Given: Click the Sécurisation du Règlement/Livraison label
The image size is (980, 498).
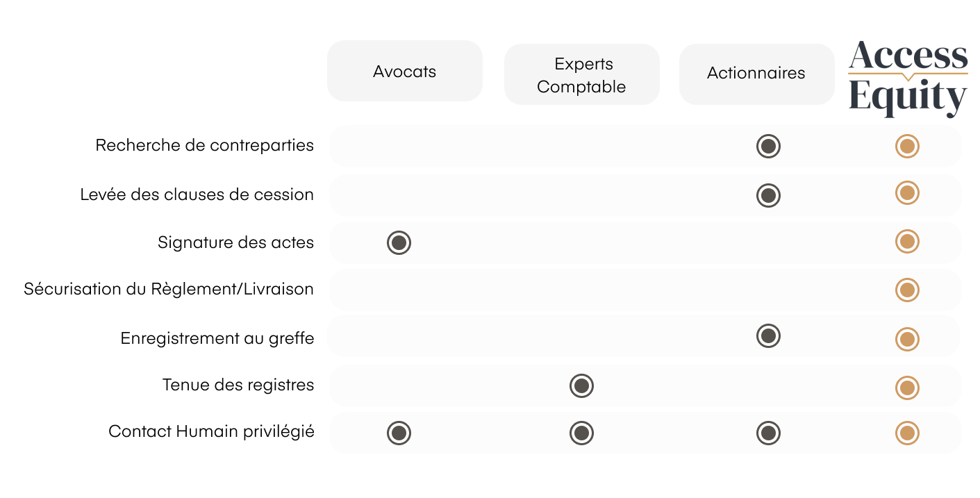Looking at the screenshot, I should tap(169, 289).
